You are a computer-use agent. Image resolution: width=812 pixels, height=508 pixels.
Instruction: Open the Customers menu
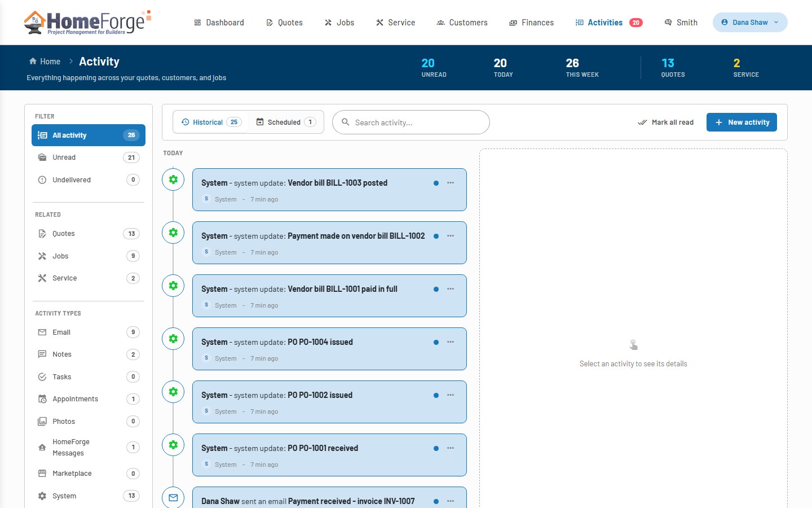[462, 23]
